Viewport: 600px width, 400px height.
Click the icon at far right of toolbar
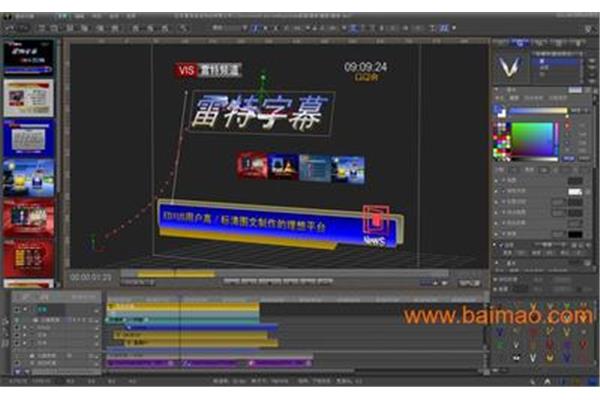tap(588, 29)
